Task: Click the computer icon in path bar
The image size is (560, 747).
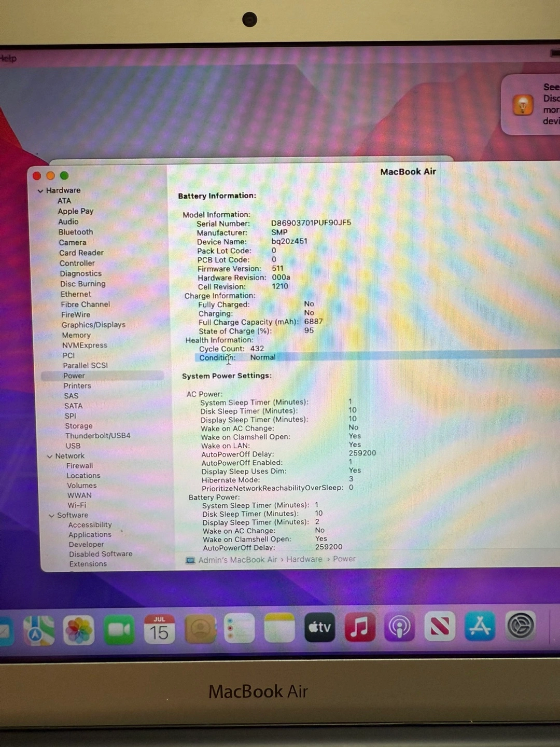Action: [190, 560]
